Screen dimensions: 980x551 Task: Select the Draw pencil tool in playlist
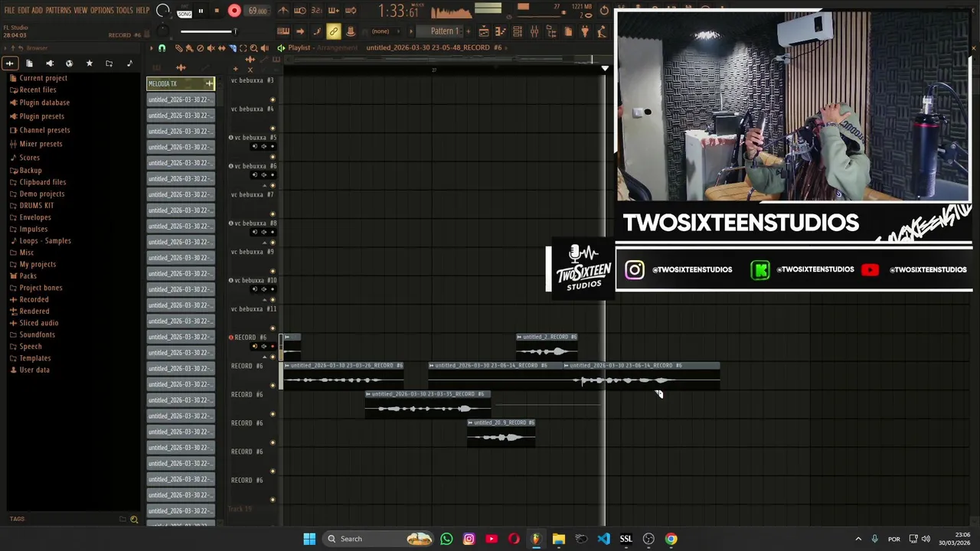(x=179, y=47)
